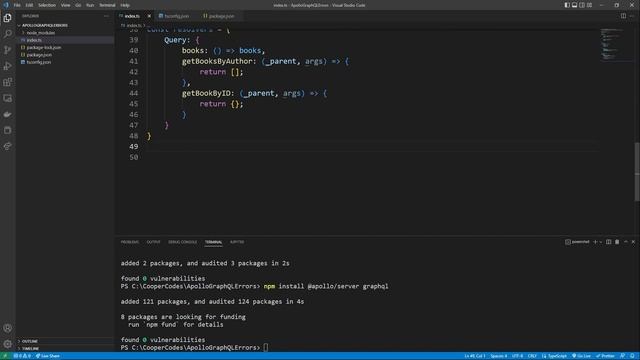Viewport: 640px width, 360px height.
Task: Open the Source Control view
Action: coord(7,50)
